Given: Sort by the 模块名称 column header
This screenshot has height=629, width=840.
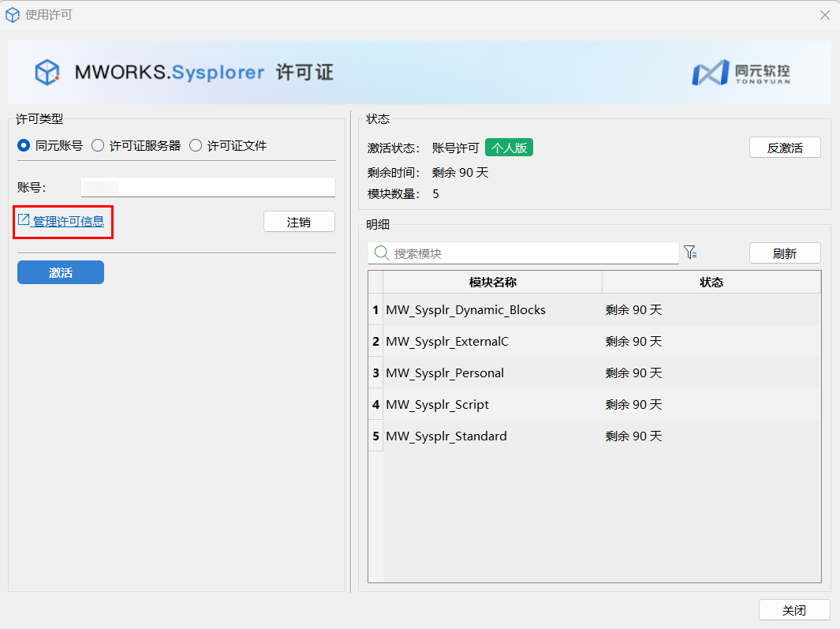Looking at the screenshot, I should (x=492, y=283).
